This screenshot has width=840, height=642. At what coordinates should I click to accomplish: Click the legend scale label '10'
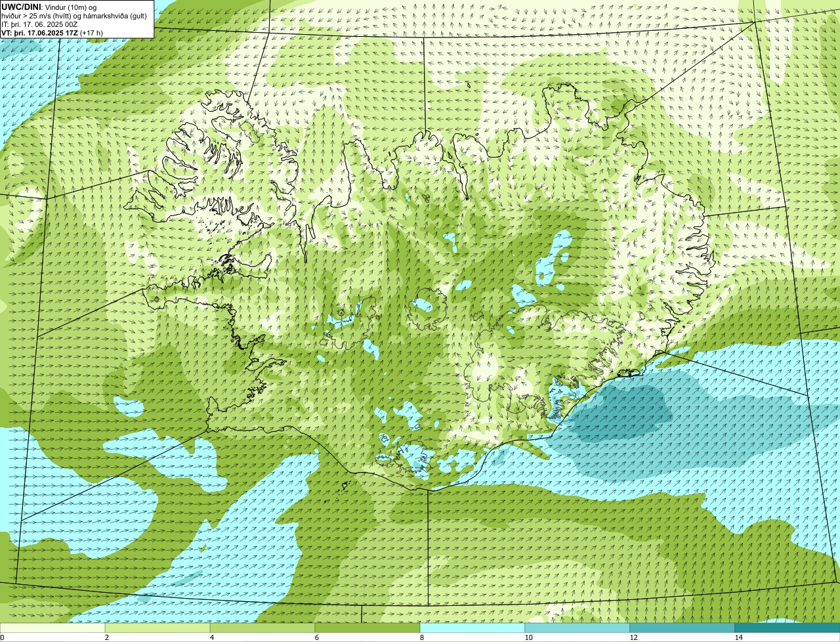pos(528,637)
